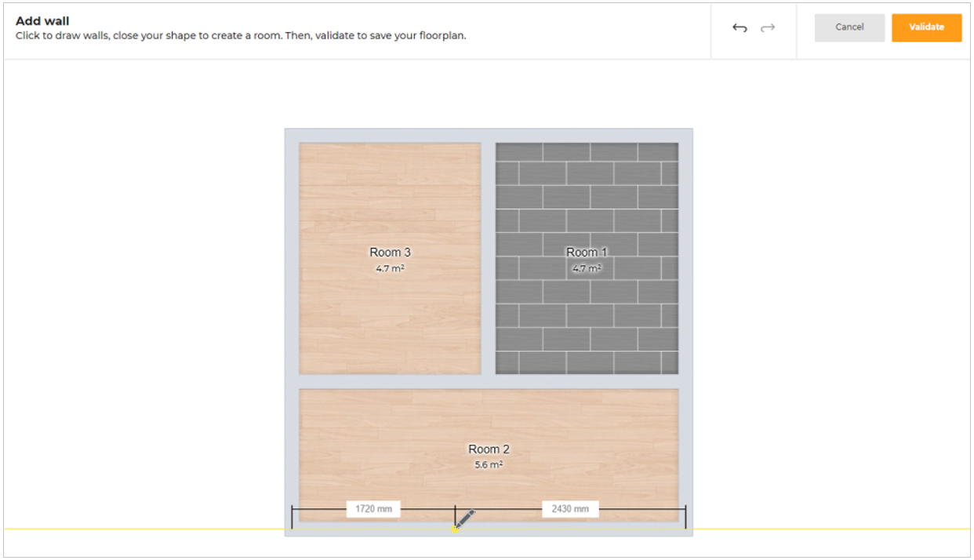The height and width of the screenshot is (560, 974).
Task: Select the Room 1 label
Action: [586, 252]
